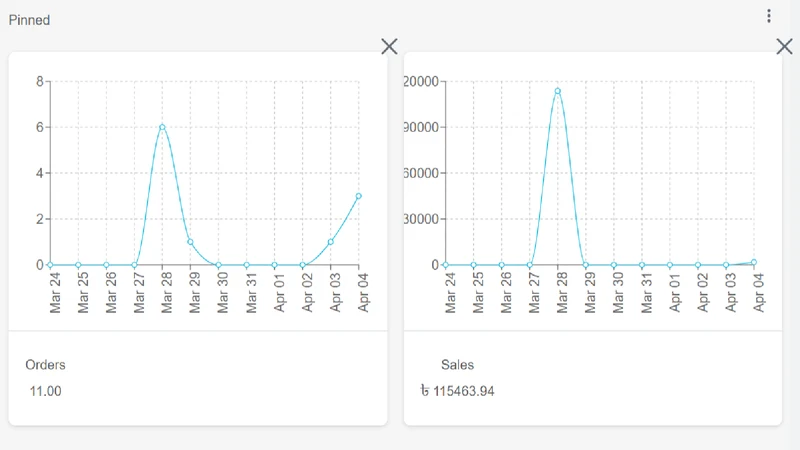Click the Apr 04 axis label on Orders chart

[x=363, y=292]
